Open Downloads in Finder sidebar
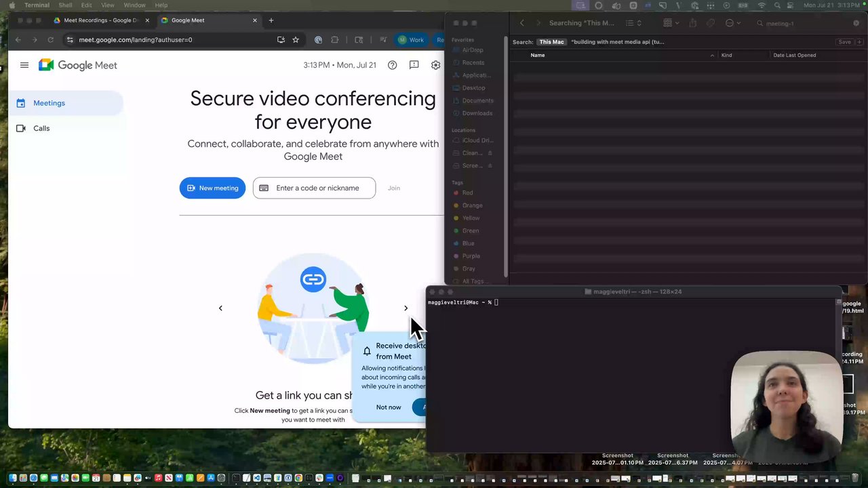 coord(478,113)
